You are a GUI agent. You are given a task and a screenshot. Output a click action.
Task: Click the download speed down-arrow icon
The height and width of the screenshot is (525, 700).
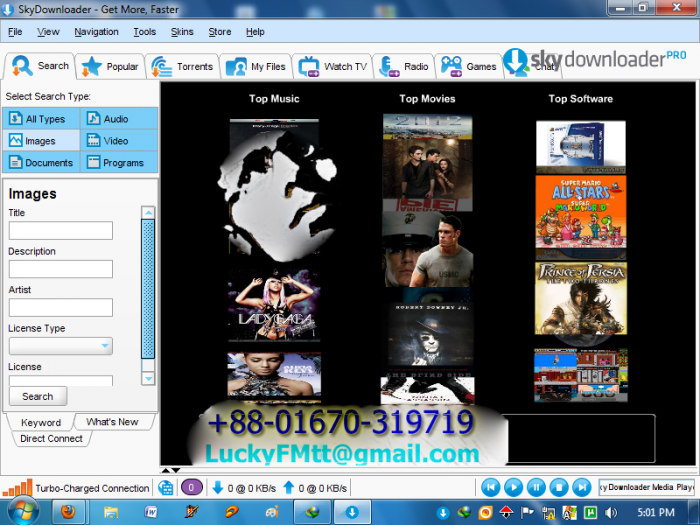click(x=217, y=488)
